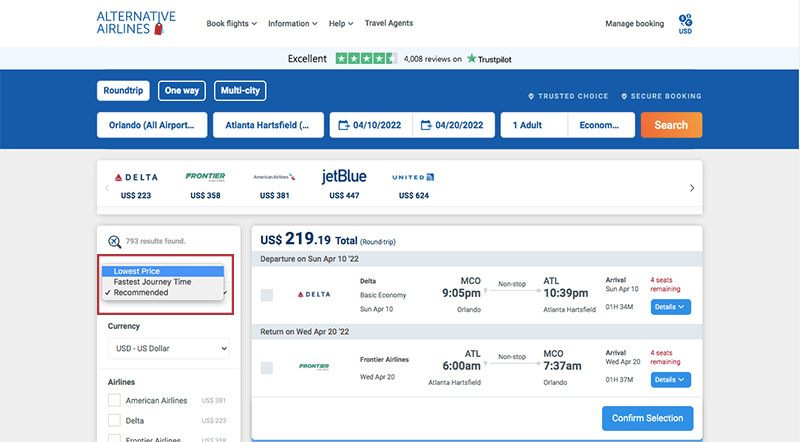Click the Delta logo on departure flight
Screen dimensions: 800x442
314,294
